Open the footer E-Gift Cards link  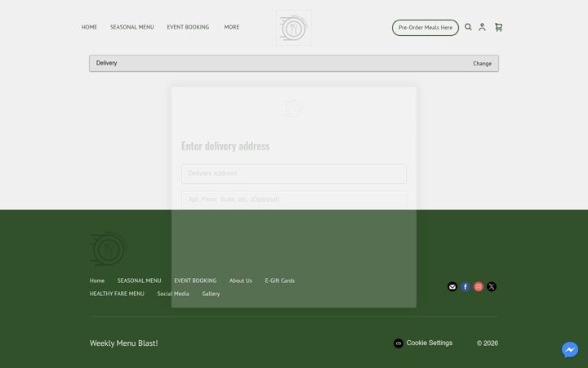click(x=280, y=280)
